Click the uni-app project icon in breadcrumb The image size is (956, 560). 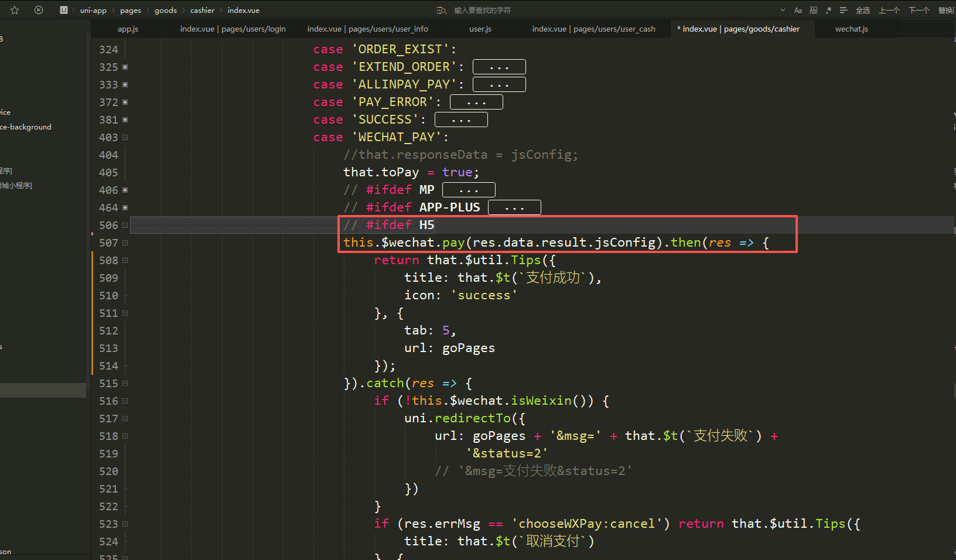64,10
